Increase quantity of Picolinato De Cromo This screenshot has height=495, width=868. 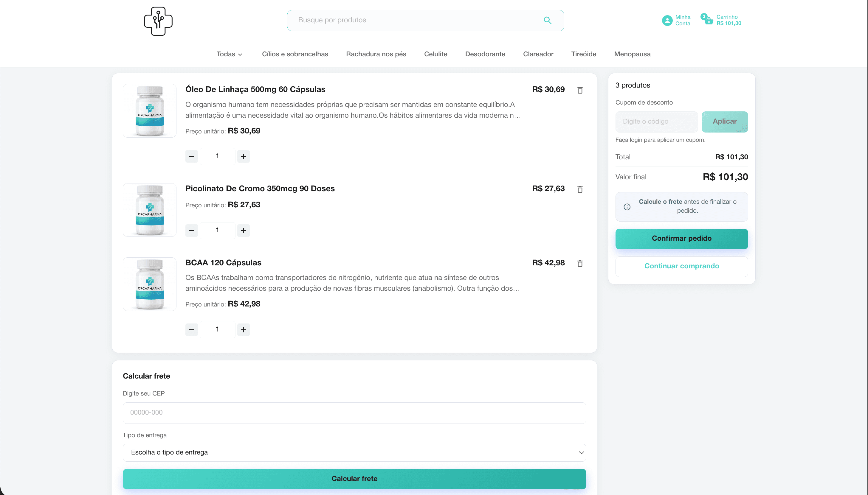243,231
